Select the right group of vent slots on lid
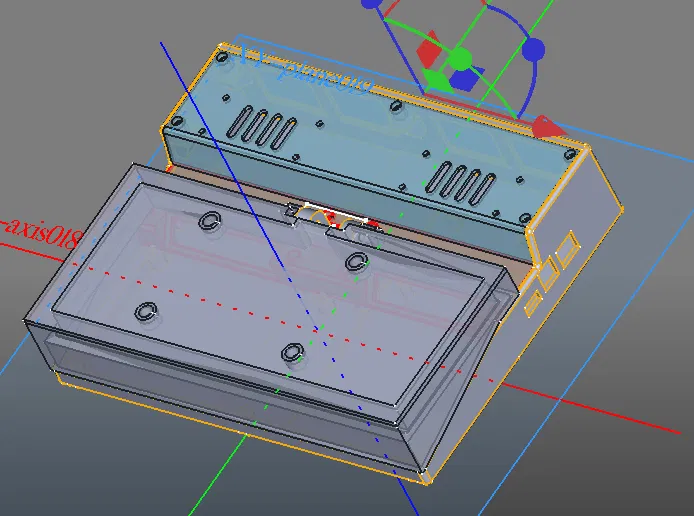Screen dimensions: 694x516 pyautogui.click(x=460, y=183)
